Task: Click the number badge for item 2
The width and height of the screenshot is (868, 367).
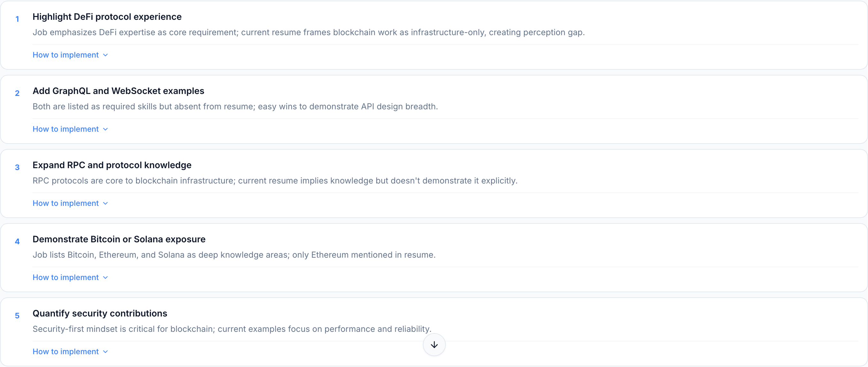Action: [x=17, y=93]
